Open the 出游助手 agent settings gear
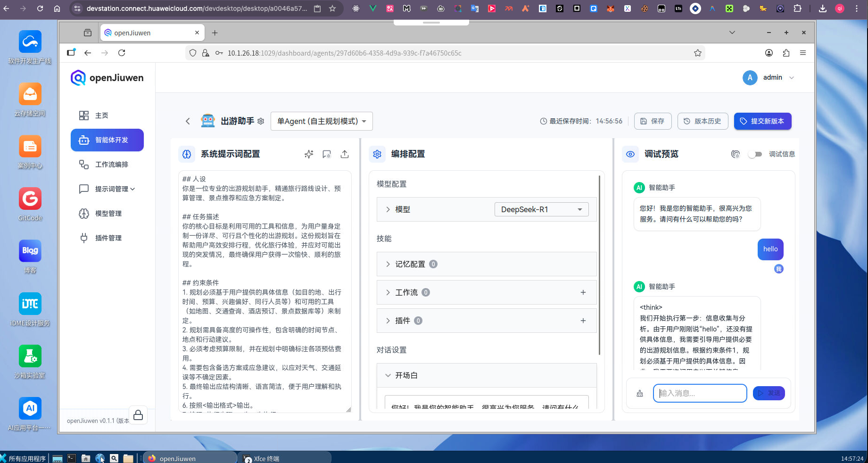The width and height of the screenshot is (868, 463). pyautogui.click(x=261, y=121)
